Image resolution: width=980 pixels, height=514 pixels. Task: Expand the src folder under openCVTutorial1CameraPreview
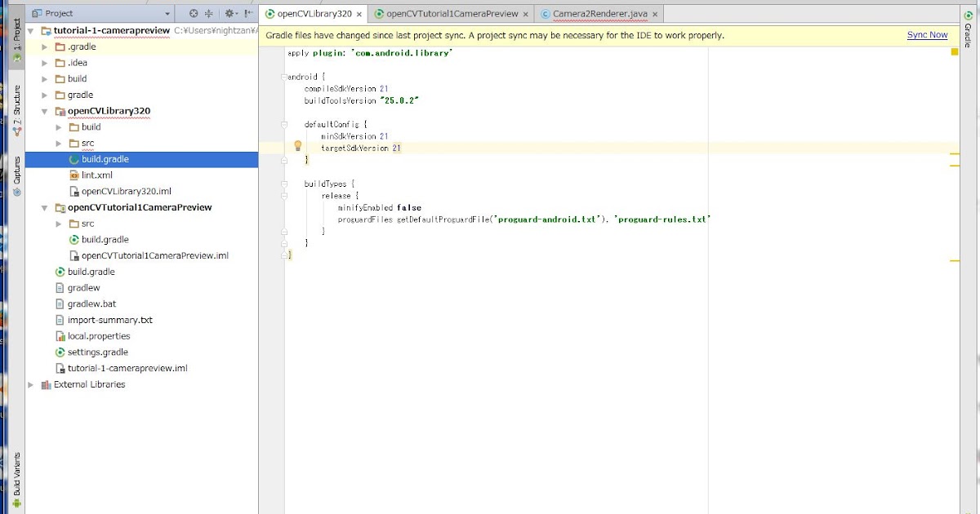[x=57, y=224]
